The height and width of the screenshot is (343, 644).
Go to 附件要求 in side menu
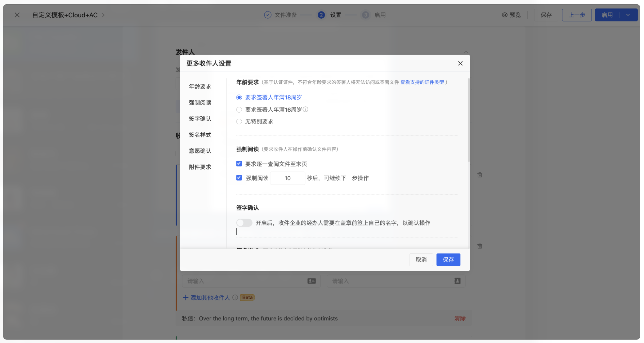(x=200, y=167)
